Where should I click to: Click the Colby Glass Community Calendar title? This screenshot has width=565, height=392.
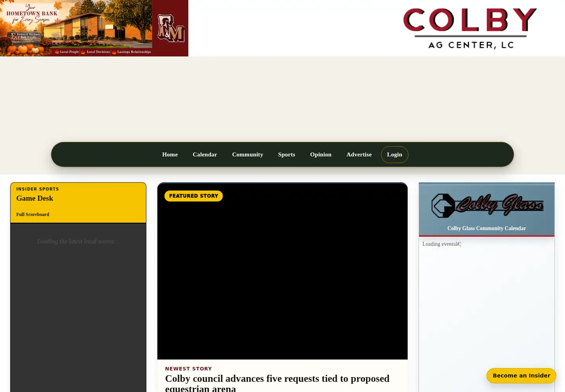pyautogui.click(x=487, y=228)
